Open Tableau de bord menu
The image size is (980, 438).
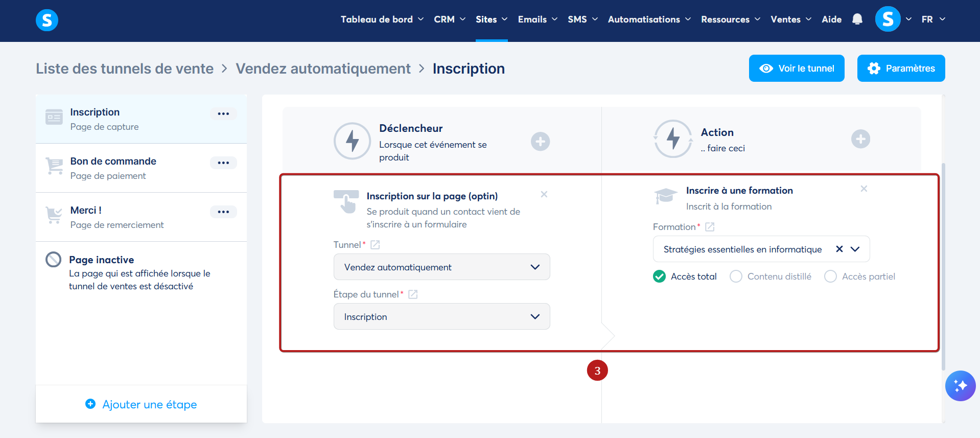coord(382,19)
